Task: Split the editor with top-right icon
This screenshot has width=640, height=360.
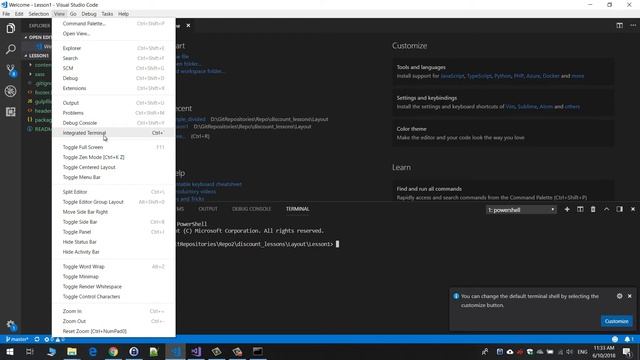Action: [620, 25]
